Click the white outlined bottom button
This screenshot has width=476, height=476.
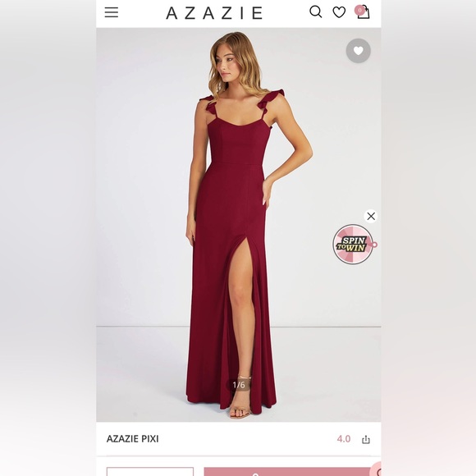tap(150, 471)
